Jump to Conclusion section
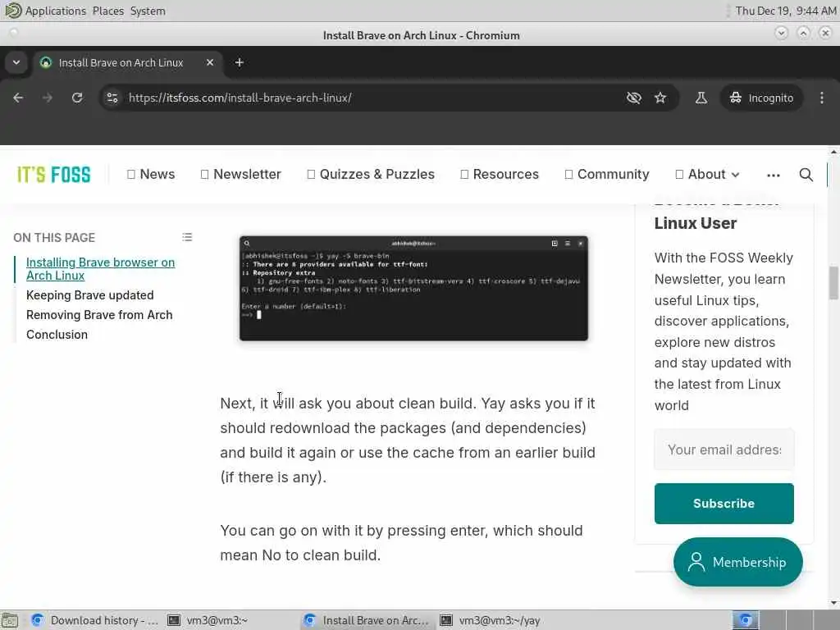The height and width of the screenshot is (630, 840). 57,335
